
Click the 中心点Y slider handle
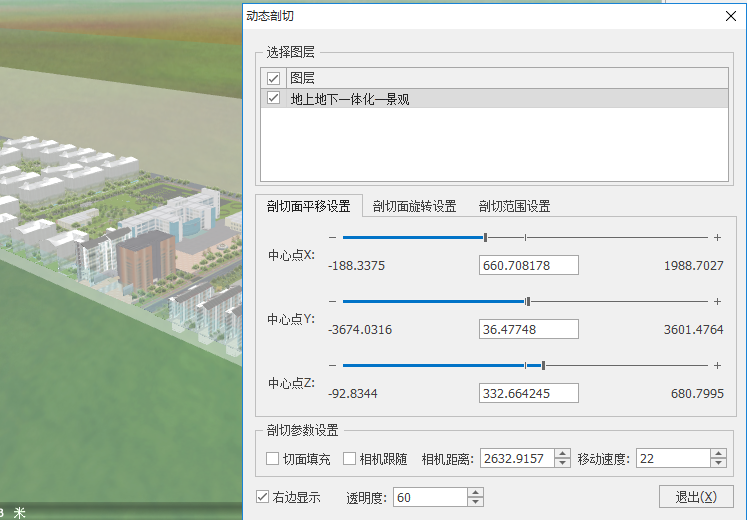(x=528, y=301)
